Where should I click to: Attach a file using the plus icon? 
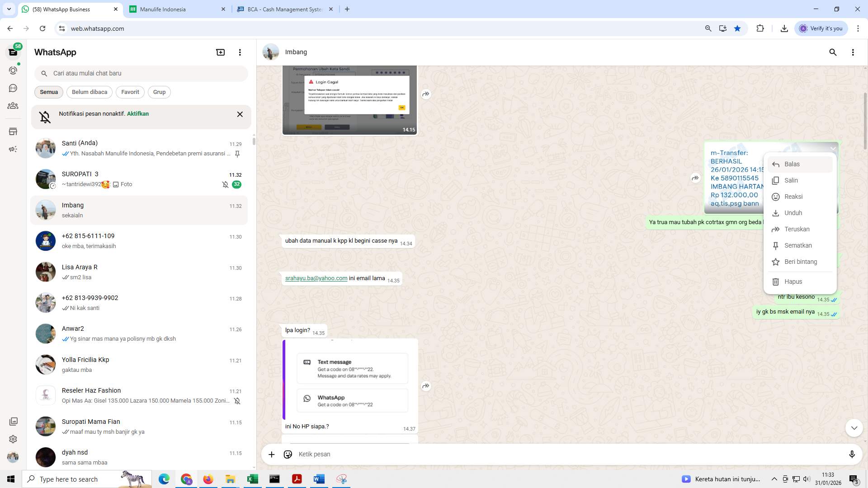[x=271, y=454]
